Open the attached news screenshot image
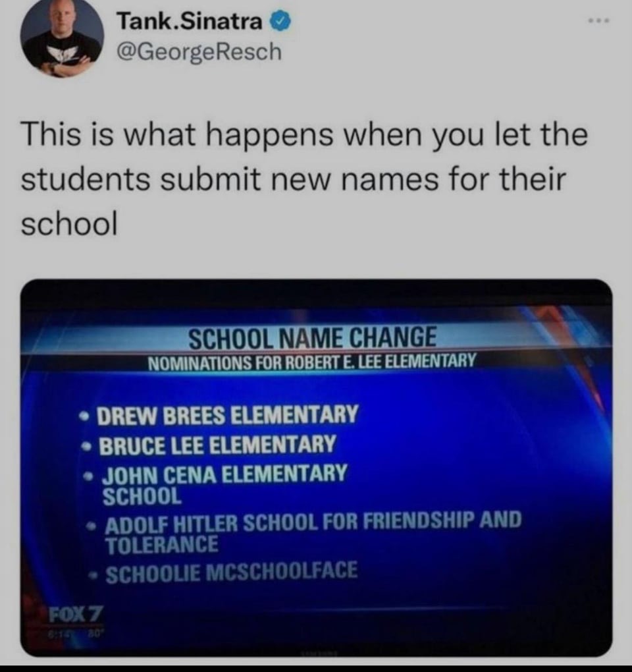 click(x=316, y=468)
